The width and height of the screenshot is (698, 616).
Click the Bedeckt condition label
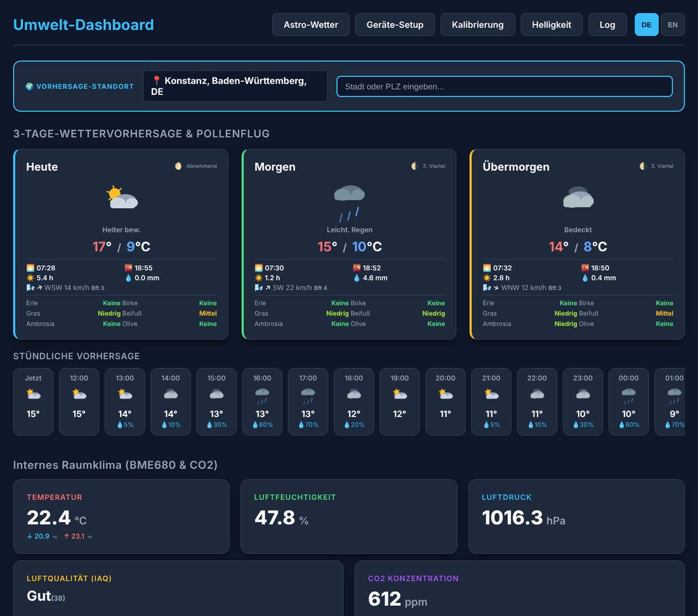[578, 230]
